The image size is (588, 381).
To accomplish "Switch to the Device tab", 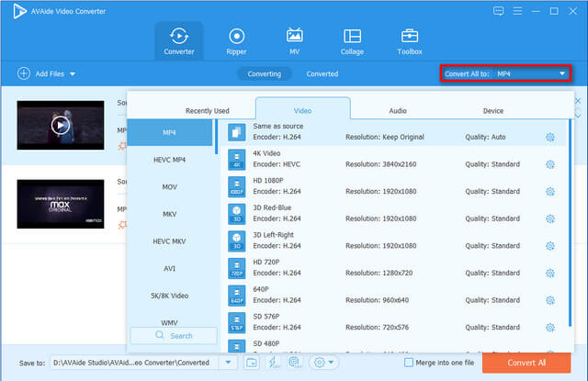I will [x=493, y=111].
